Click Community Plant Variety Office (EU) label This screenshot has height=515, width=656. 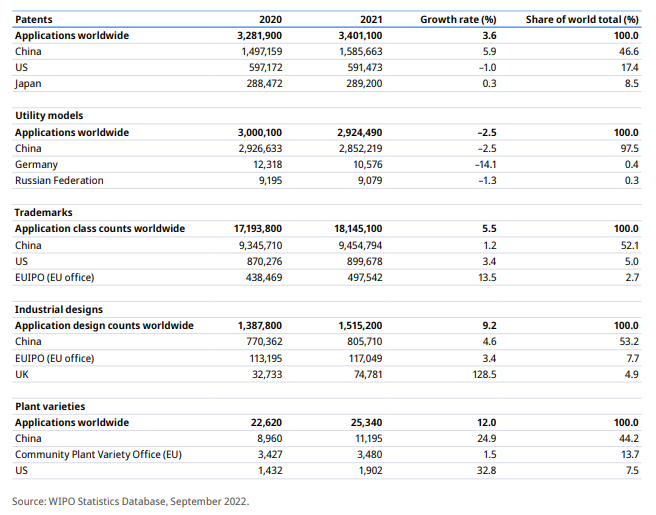(x=98, y=454)
